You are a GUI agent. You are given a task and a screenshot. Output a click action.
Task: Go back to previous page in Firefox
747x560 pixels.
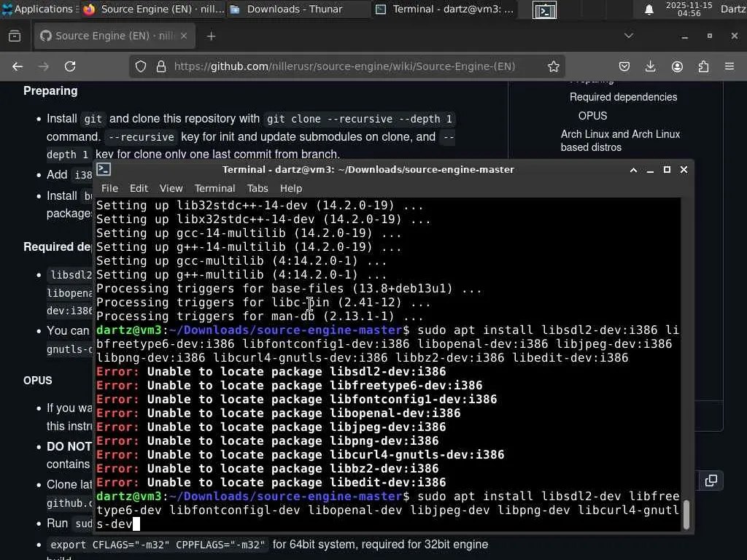[x=18, y=66]
